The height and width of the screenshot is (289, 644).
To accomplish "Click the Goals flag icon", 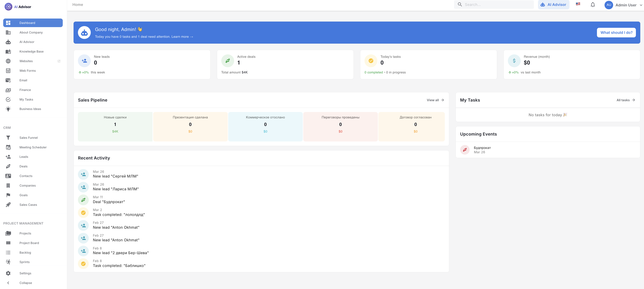I will tap(8, 195).
